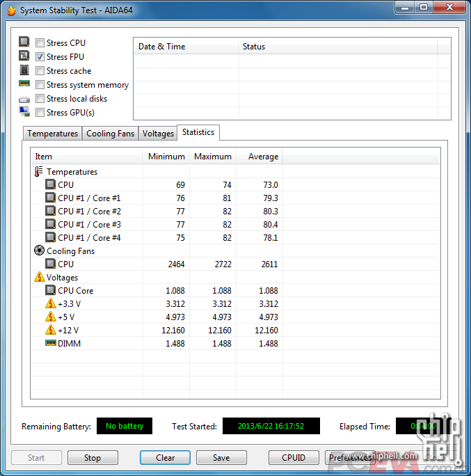The height and width of the screenshot is (476, 471).
Task: Click the chip icon of Core #3 row
Action: pyautogui.click(x=50, y=224)
